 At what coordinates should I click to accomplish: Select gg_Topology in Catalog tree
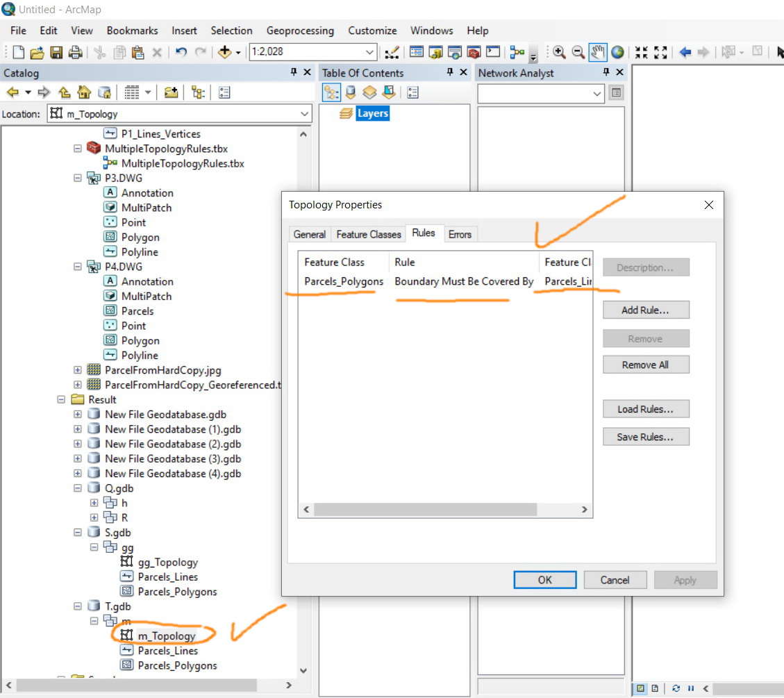pyautogui.click(x=167, y=562)
